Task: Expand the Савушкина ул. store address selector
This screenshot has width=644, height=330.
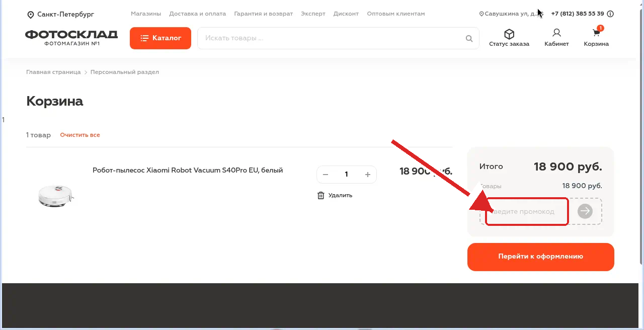Action: point(509,14)
